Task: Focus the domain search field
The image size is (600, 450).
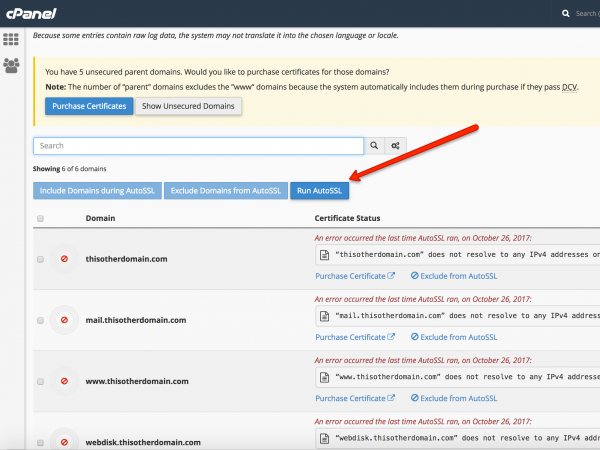Action: 198,146
